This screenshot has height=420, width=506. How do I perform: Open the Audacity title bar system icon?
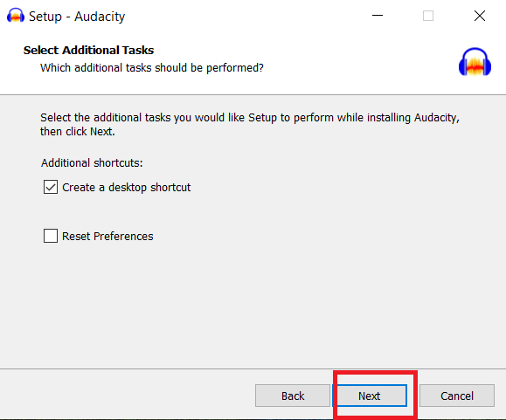click(x=16, y=16)
